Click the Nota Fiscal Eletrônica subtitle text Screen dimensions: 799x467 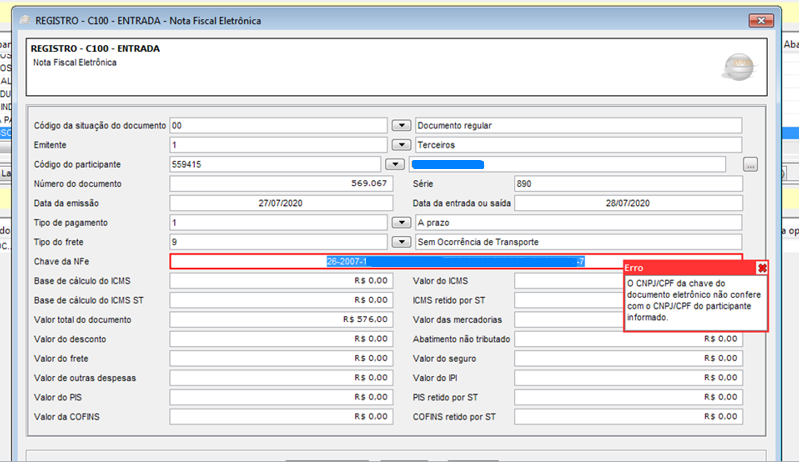[x=75, y=62]
